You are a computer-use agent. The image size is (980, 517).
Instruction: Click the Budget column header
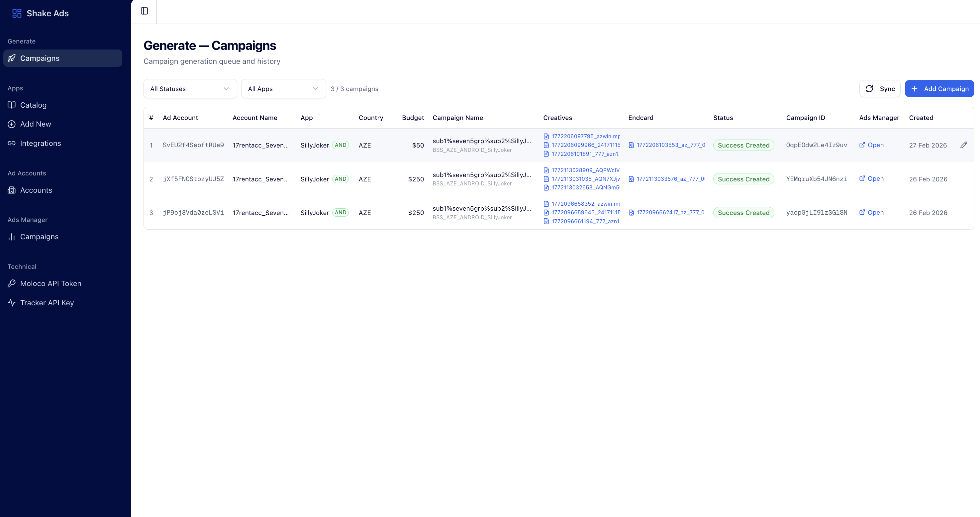click(412, 118)
